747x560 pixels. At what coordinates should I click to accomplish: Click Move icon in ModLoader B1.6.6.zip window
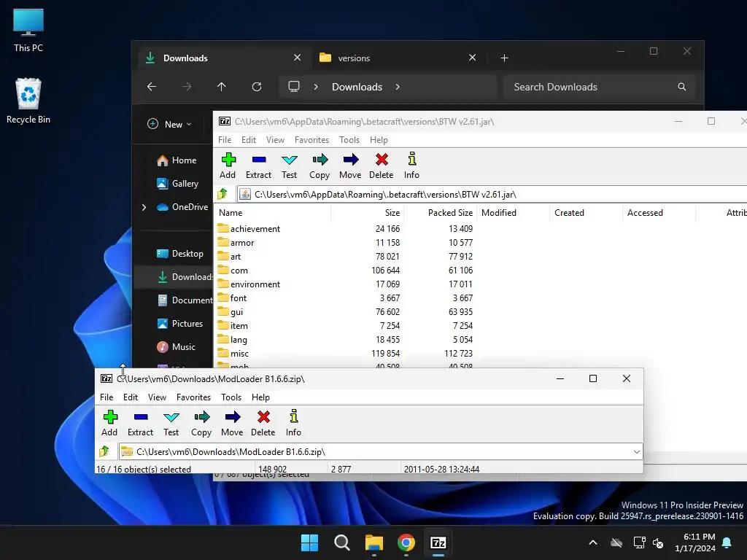tap(232, 417)
